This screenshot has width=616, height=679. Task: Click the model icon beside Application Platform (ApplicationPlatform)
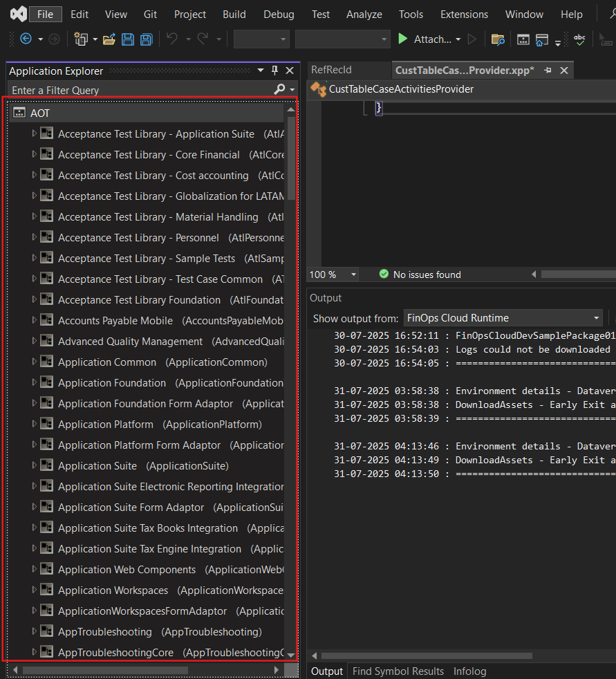coord(47,424)
